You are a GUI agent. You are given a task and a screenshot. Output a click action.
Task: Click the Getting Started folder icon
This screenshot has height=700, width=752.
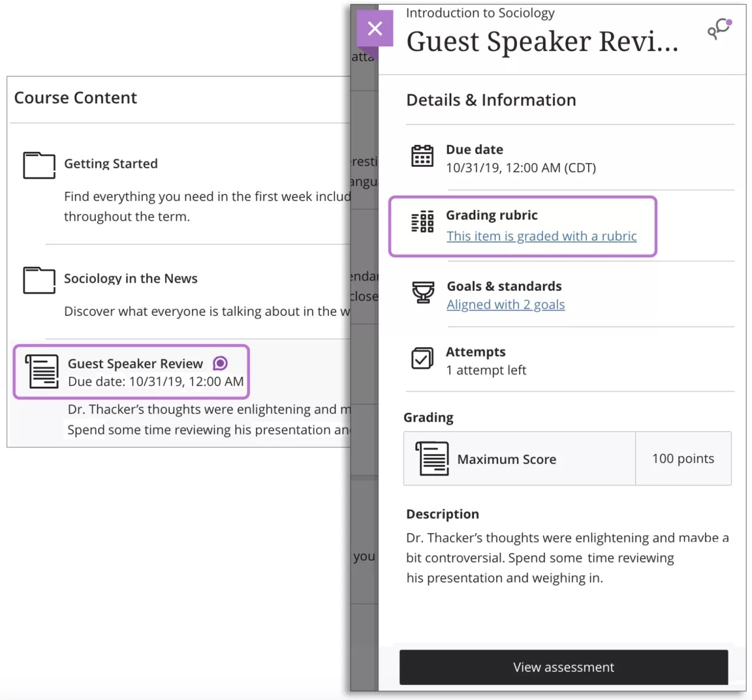[x=39, y=165]
